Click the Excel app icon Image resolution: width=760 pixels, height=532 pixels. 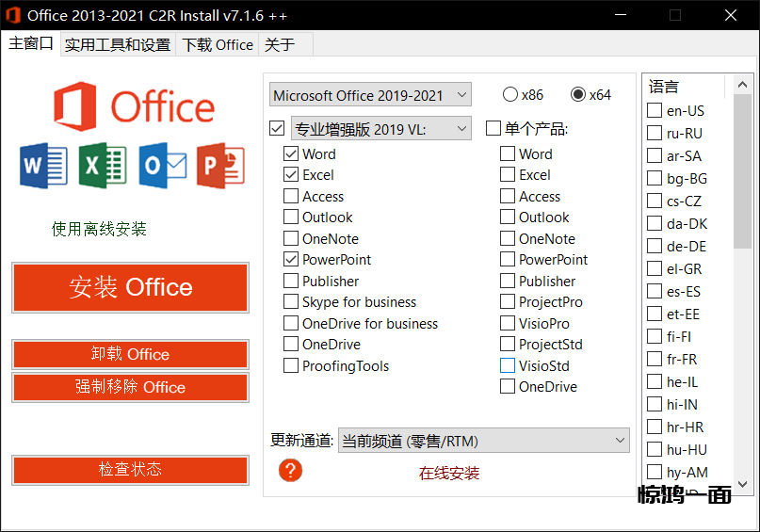point(103,167)
